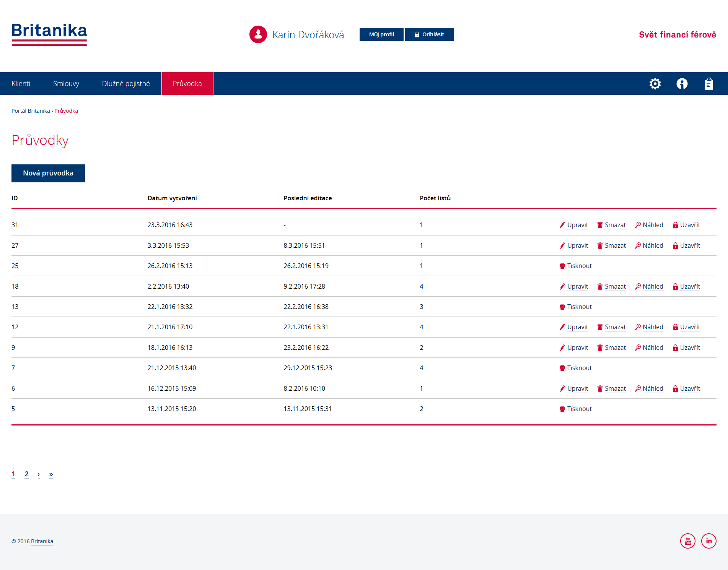
Task: Click the Britanika logo
Action: (49, 34)
